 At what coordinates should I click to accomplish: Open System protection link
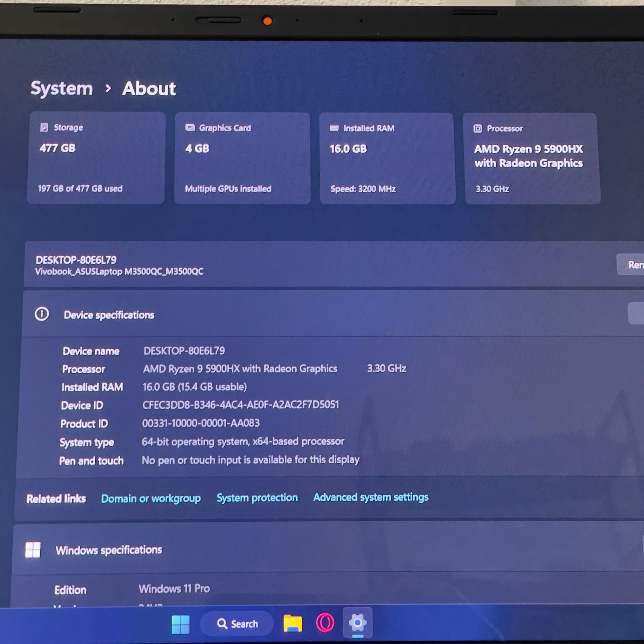pos(257,498)
